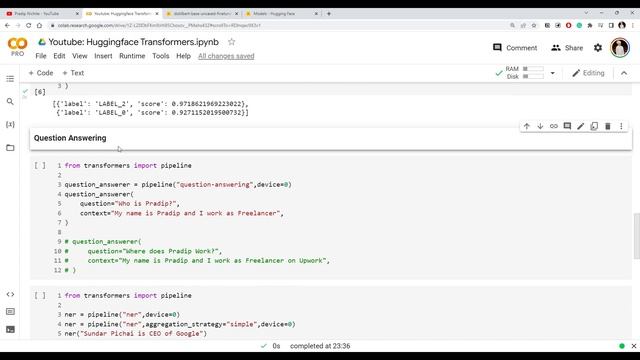The image size is (640, 360).
Task: Click the green connection status dot
Action: 622,346
